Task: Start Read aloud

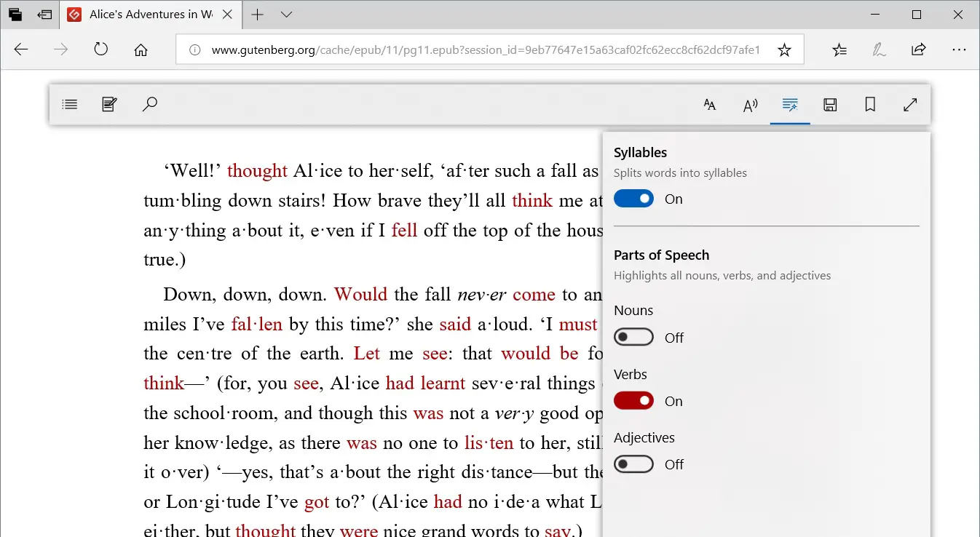Action: [x=750, y=105]
